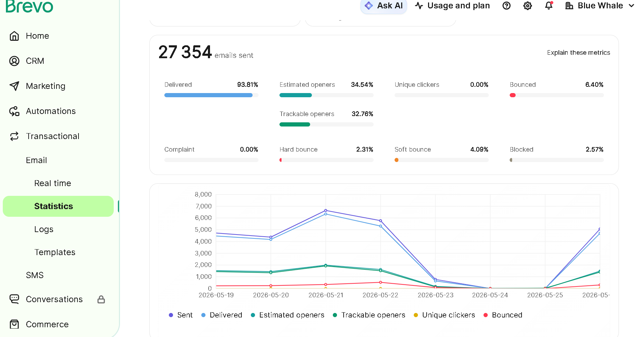Toggle the Bounced series in chart legend

tap(503, 315)
